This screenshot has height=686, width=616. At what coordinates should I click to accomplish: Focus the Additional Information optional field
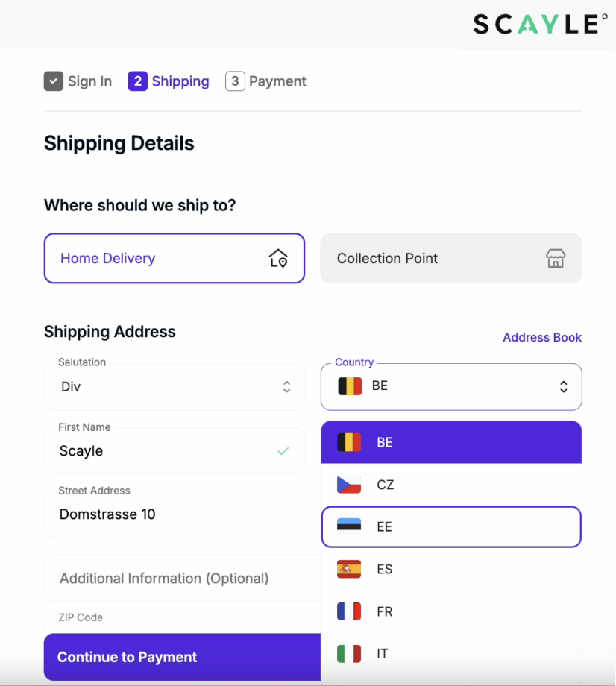click(x=179, y=579)
